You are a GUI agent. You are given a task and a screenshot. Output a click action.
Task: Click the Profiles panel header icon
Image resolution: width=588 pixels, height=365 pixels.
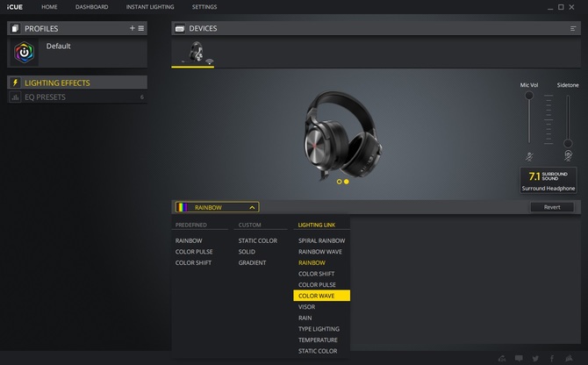pyautogui.click(x=15, y=28)
